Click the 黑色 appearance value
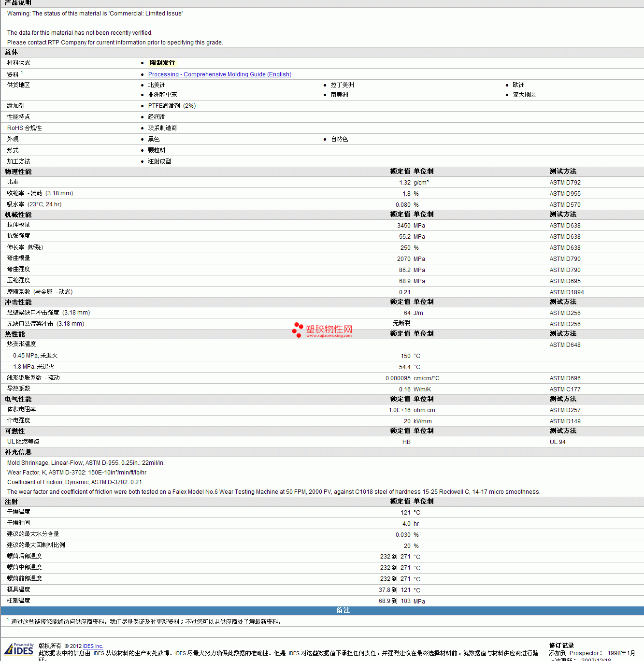The height and width of the screenshot is (661, 644). tap(154, 139)
